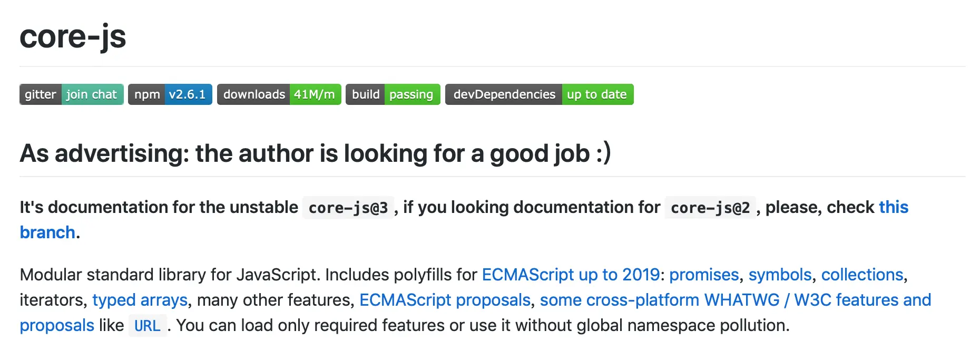
Task: Open the 'ECMAScript proposals' link
Action: (445, 300)
